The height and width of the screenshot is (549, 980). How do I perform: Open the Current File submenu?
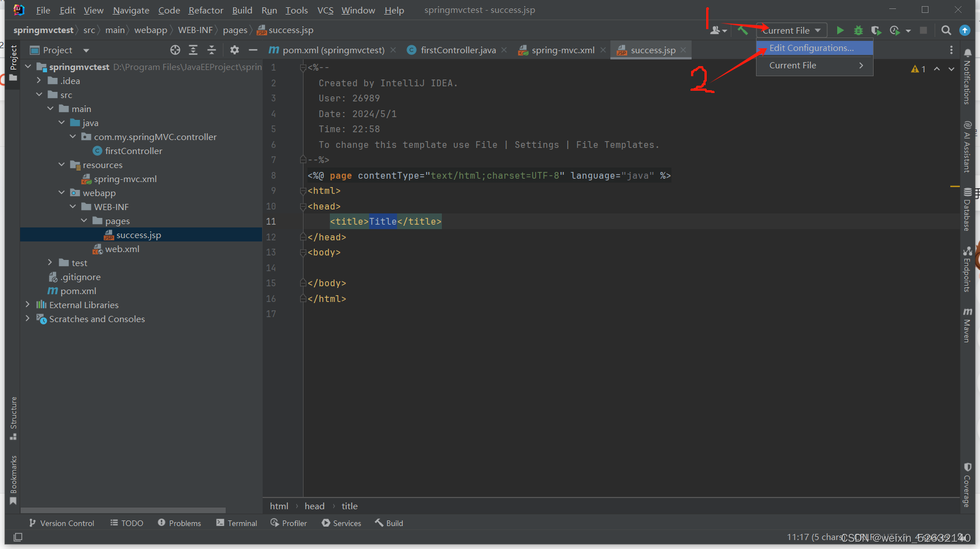[815, 66]
